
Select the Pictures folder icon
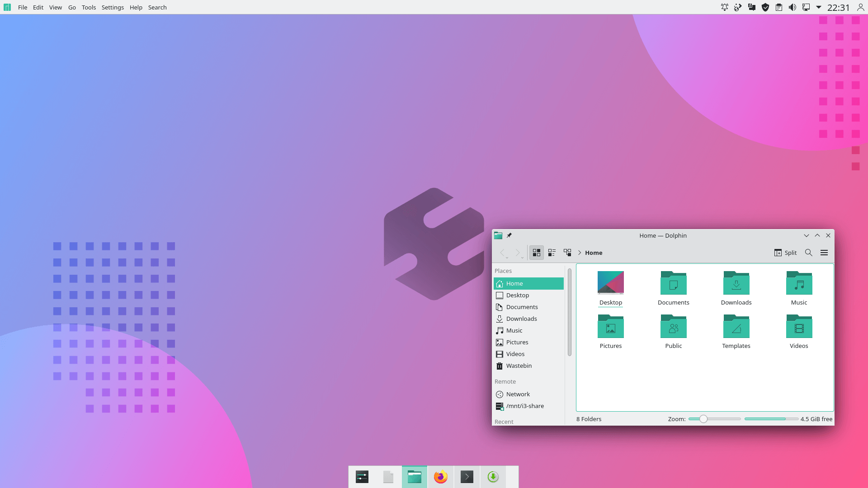pyautogui.click(x=611, y=326)
